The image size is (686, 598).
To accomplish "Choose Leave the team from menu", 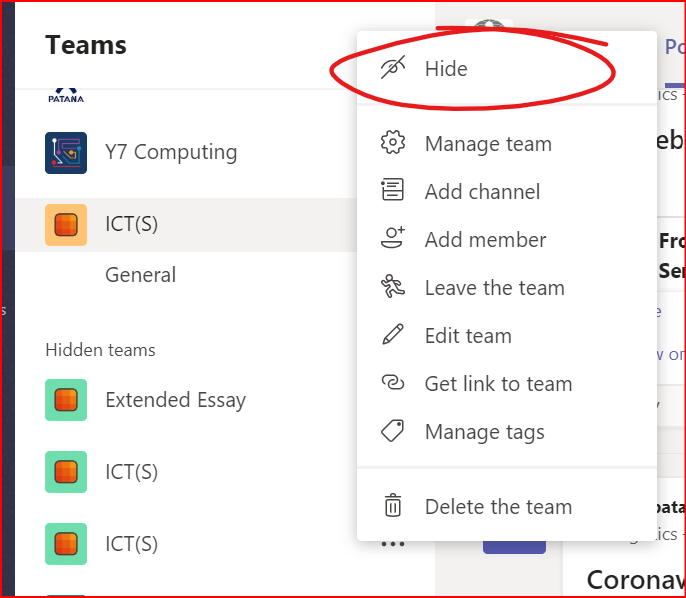I will point(494,288).
